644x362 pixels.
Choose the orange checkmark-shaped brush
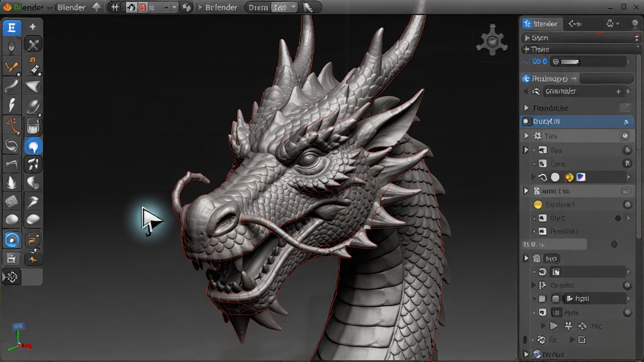click(x=11, y=67)
